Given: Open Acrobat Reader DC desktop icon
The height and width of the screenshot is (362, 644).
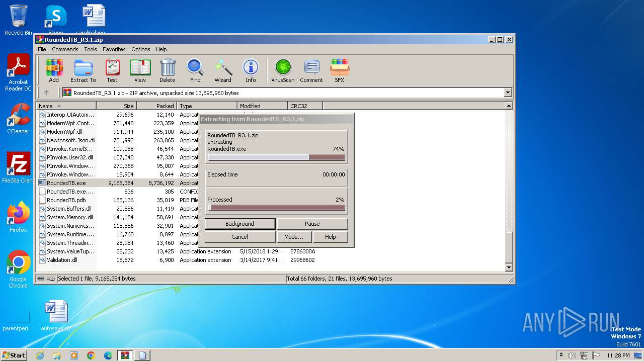Looking at the screenshot, I should pyautogui.click(x=18, y=72).
